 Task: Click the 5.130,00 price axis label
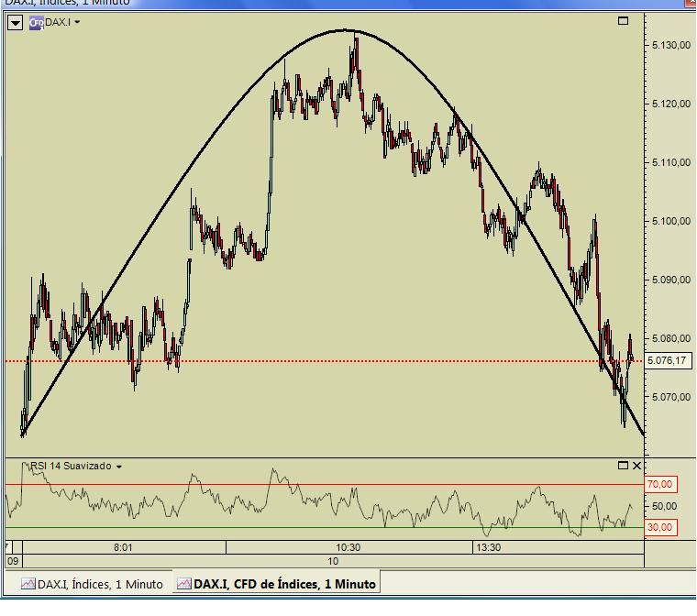(x=671, y=45)
